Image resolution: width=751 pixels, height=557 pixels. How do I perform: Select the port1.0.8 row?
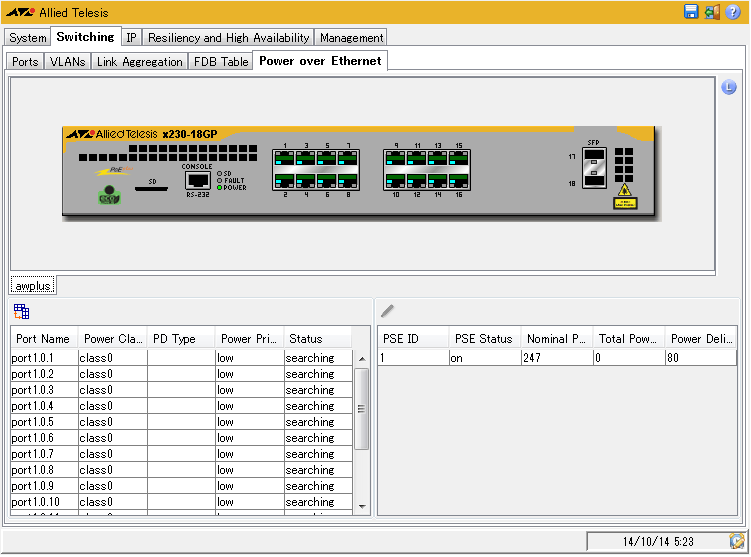pyautogui.click(x=182, y=470)
